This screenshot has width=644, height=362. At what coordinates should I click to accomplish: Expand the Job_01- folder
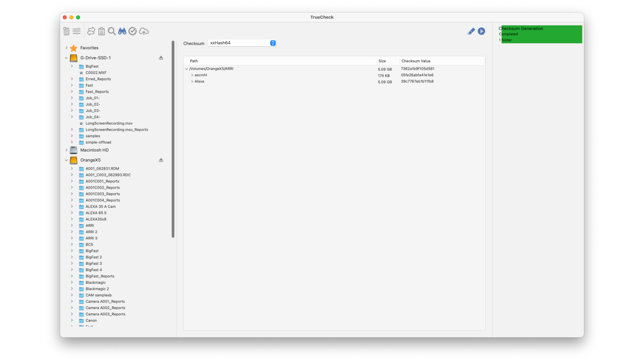pyautogui.click(x=72, y=98)
